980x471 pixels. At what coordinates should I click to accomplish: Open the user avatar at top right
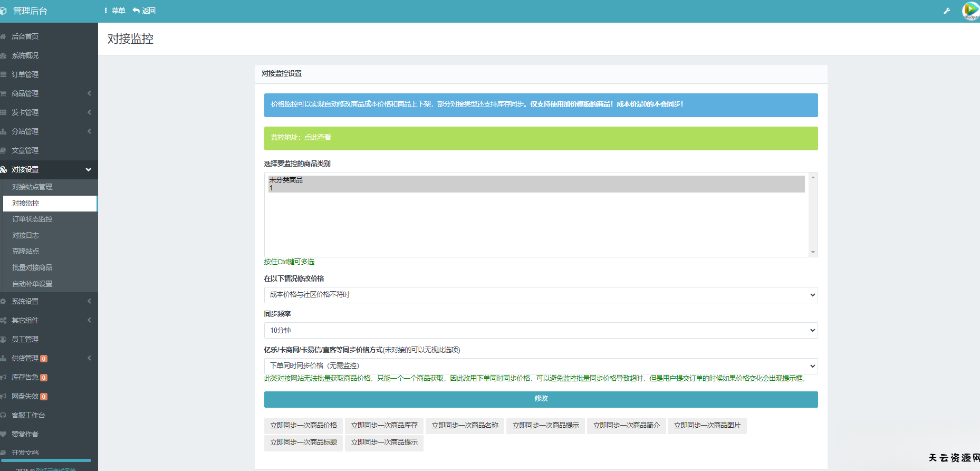coord(970,11)
